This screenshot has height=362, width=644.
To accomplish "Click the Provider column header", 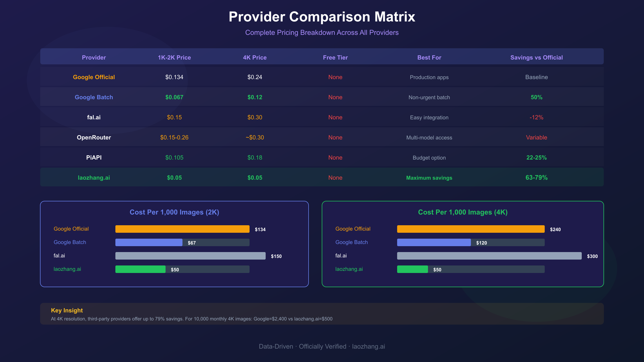I will 94,57.
